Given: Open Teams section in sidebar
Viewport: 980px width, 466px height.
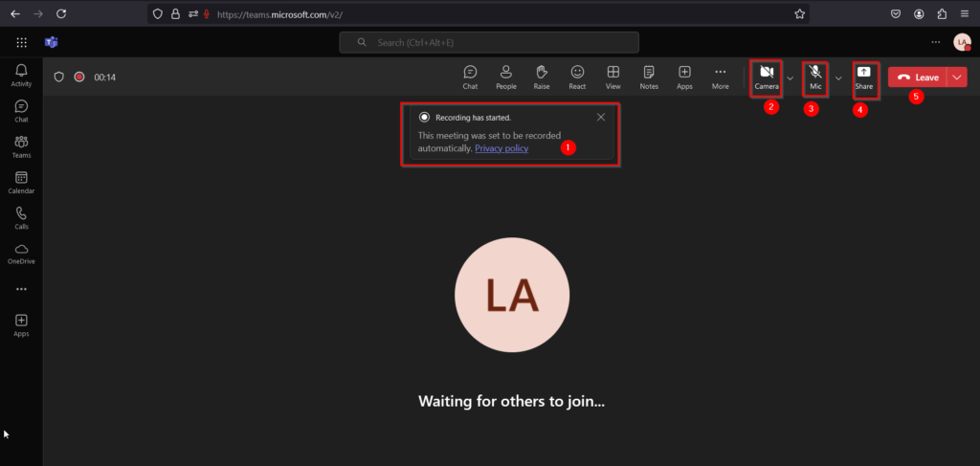Looking at the screenshot, I should pyautogui.click(x=21, y=146).
